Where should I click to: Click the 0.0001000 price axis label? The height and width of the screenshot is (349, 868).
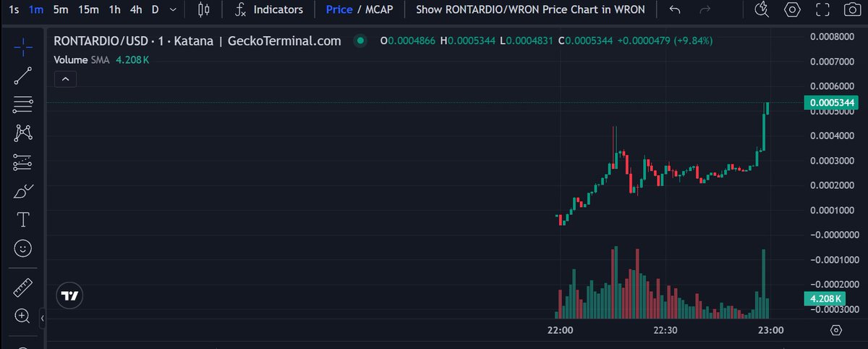tap(833, 210)
